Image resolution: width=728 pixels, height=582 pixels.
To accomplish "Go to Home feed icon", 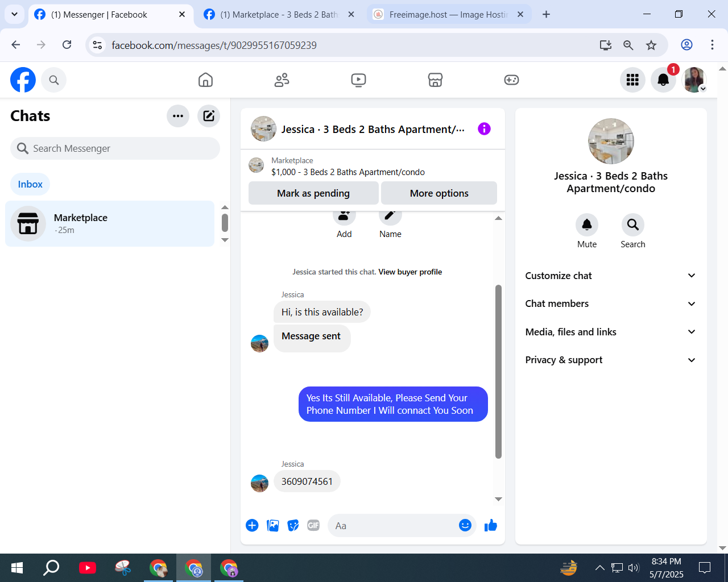I will pos(205,80).
